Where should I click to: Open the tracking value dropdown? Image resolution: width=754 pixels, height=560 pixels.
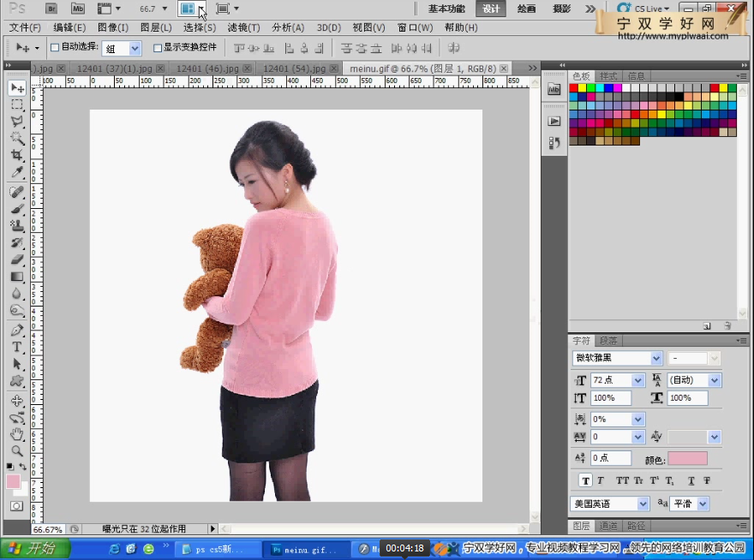[x=637, y=437]
